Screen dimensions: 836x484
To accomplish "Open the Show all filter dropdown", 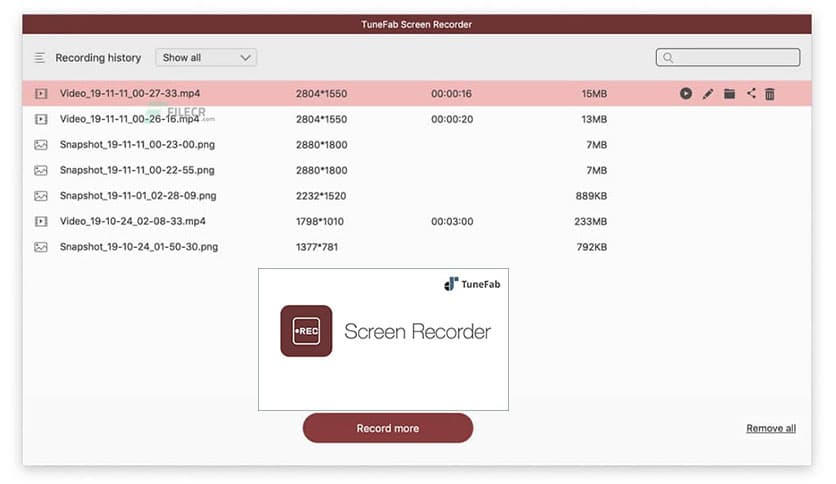I will (x=206, y=58).
